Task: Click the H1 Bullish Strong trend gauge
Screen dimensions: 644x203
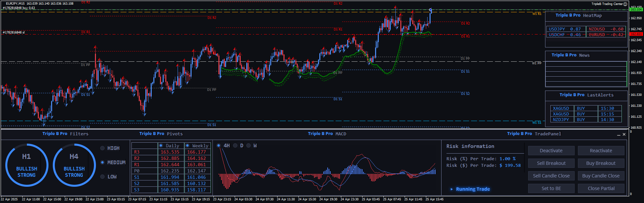Action: (x=27, y=165)
